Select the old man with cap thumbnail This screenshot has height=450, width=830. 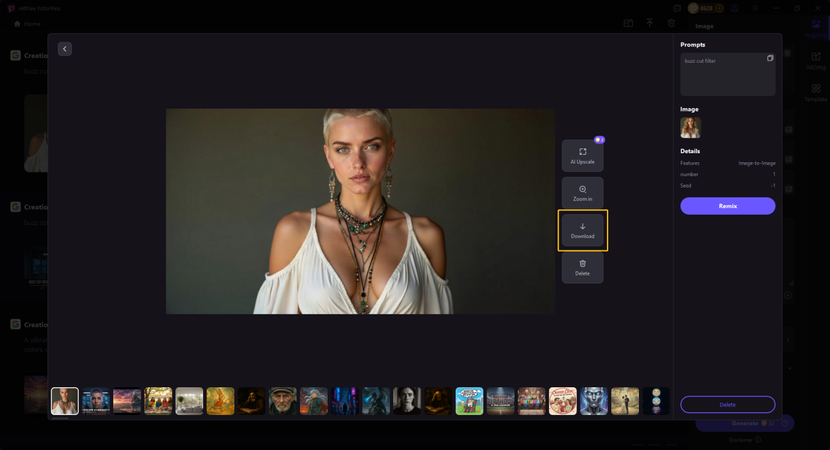click(282, 401)
